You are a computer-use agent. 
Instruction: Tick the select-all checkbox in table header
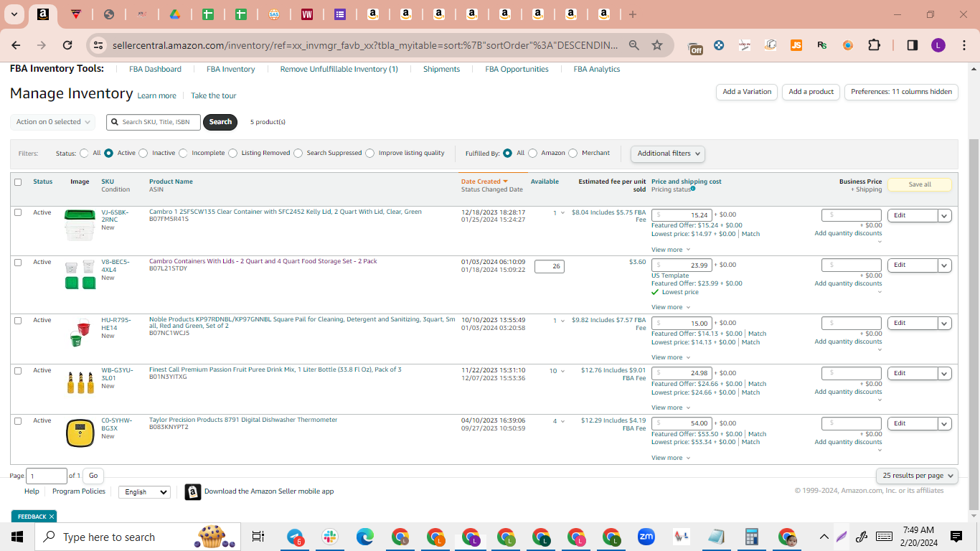click(x=18, y=182)
